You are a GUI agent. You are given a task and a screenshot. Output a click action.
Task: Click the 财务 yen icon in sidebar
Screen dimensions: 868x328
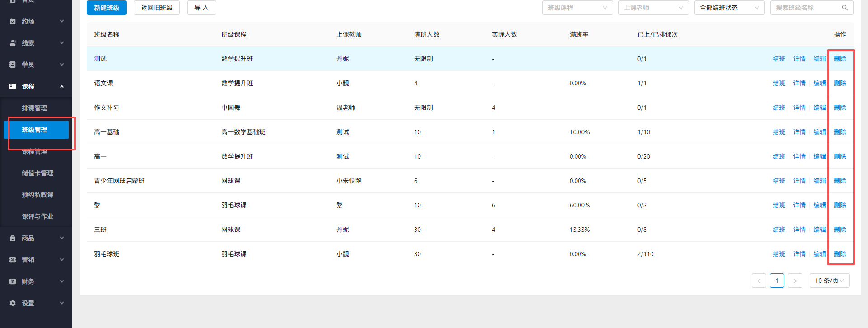pyautogui.click(x=13, y=281)
